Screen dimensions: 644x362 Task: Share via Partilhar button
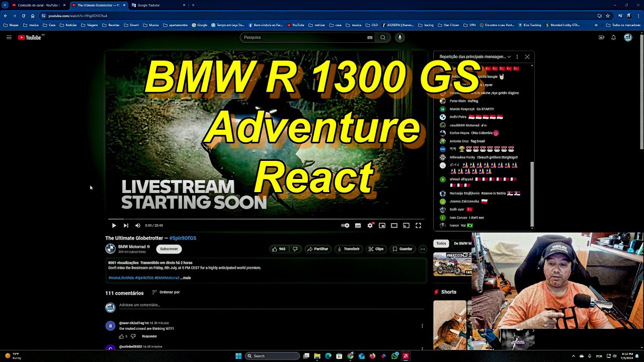[317, 249]
